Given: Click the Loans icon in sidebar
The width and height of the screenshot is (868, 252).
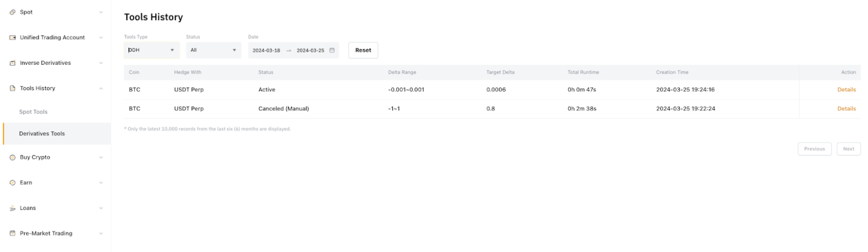Looking at the screenshot, I should pos(12,208).
